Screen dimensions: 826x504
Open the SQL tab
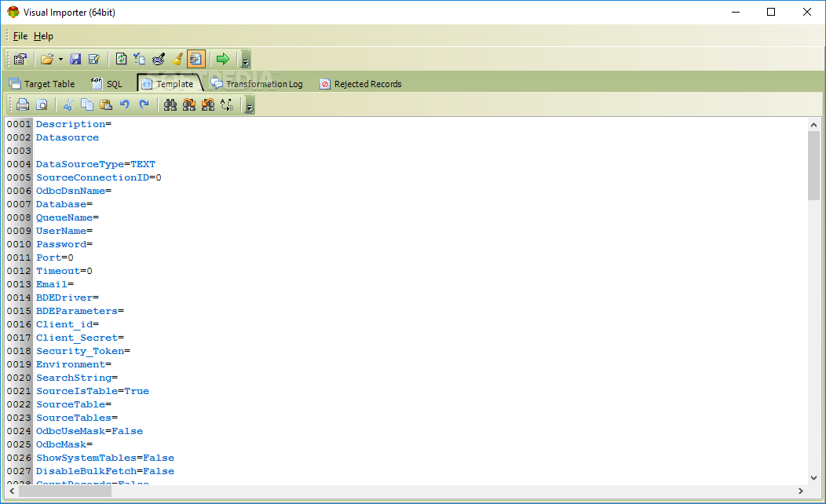click(x=107, y=84)
